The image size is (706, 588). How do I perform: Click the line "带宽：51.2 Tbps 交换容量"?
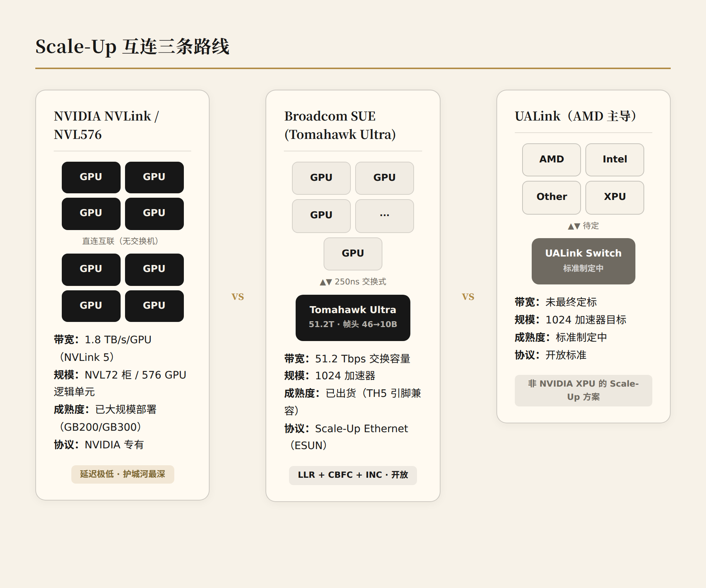pos(347,359)
